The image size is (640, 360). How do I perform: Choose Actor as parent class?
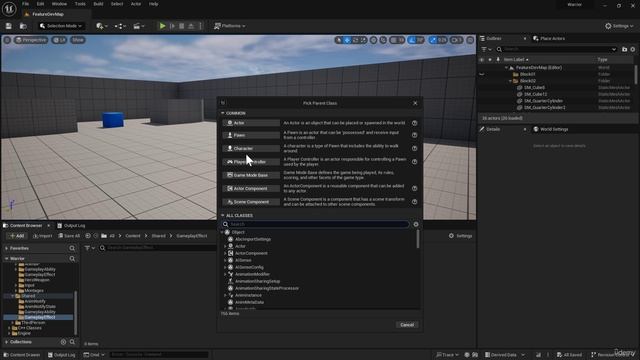point(251,123)
